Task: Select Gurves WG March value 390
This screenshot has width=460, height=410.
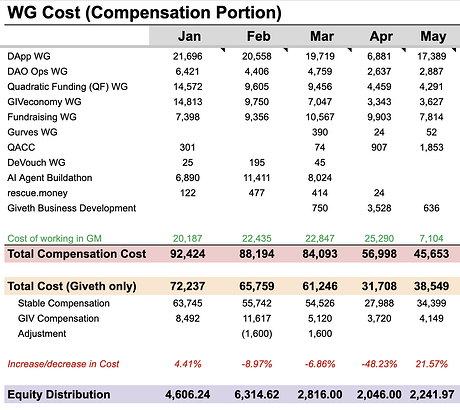Action: point(320,132)
